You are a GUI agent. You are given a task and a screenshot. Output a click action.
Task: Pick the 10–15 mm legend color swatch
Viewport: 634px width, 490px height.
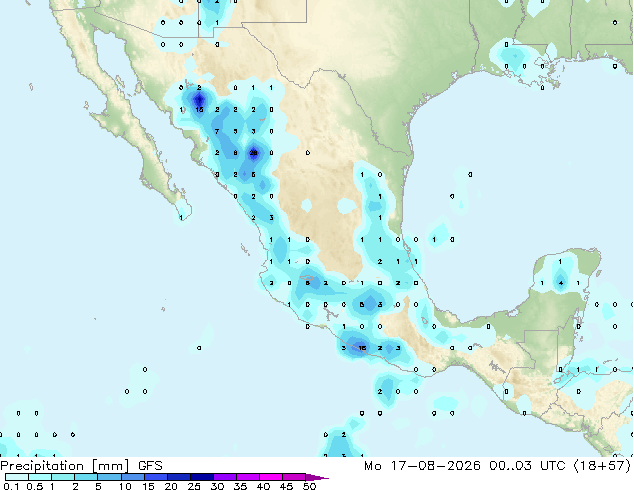click(132, 477)
